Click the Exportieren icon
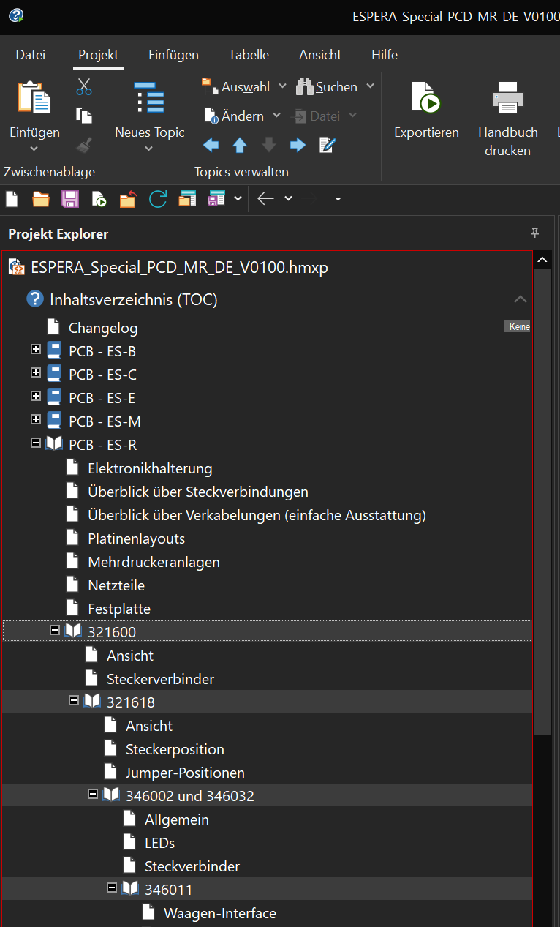560x927 pixels. pos(426,97)
